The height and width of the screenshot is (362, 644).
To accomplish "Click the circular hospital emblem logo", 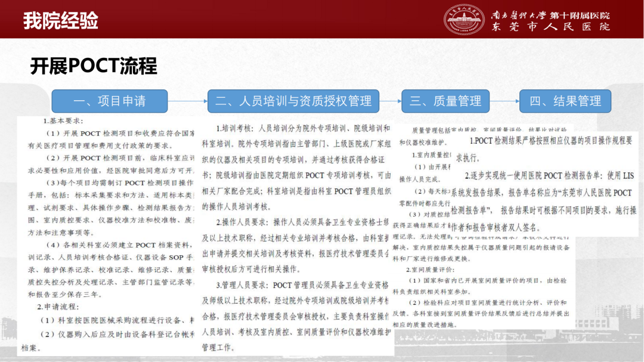I will click(x=466, y=20).
